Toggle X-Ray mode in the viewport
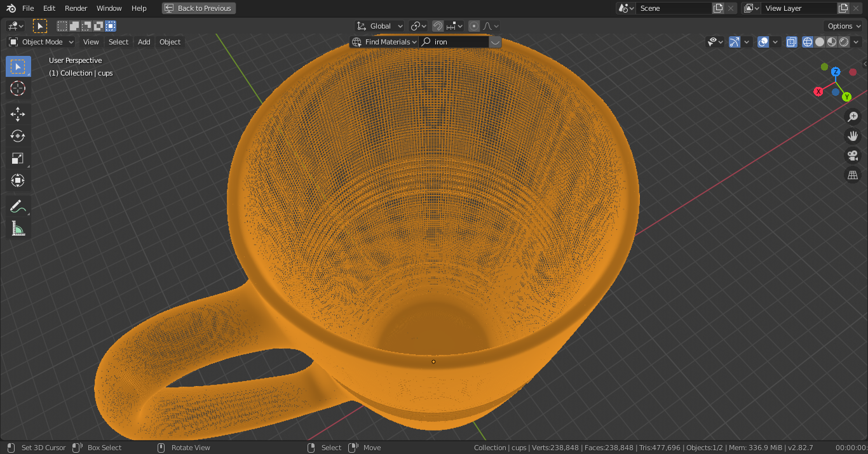 coord(791,41)
